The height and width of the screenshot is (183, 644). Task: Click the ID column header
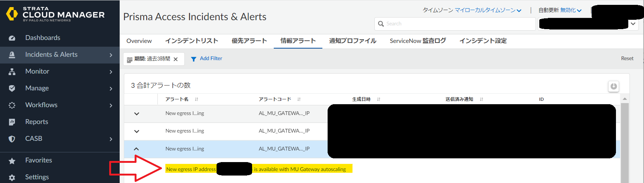tap(541, 99)
